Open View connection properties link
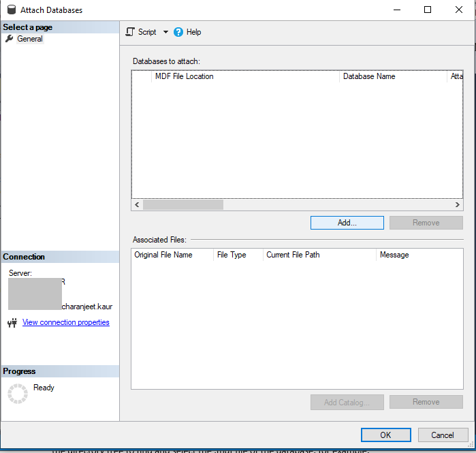 [x=66, y=322]
